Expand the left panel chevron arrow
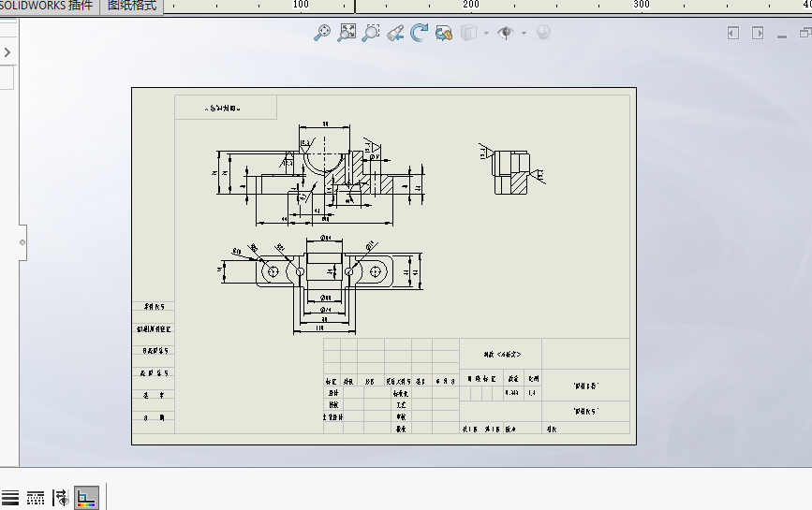This screenshot has height=510, width=812. pos(7,52)
